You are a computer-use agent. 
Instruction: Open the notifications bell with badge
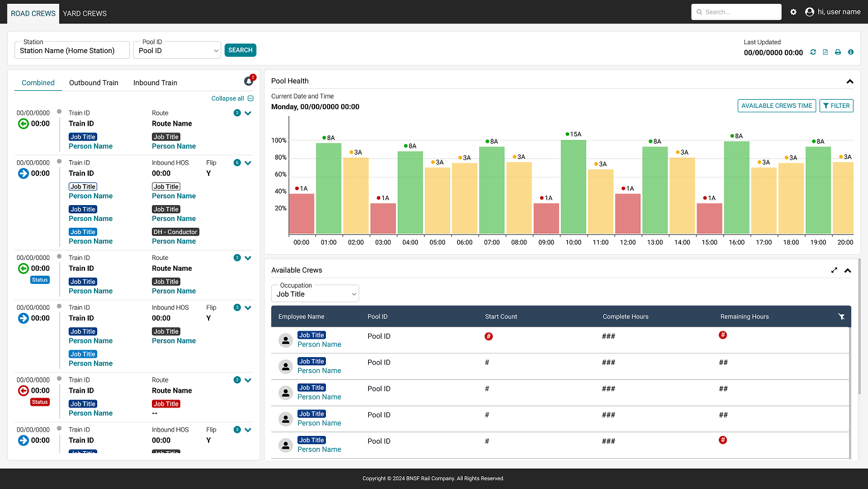(x=249, y=81)
